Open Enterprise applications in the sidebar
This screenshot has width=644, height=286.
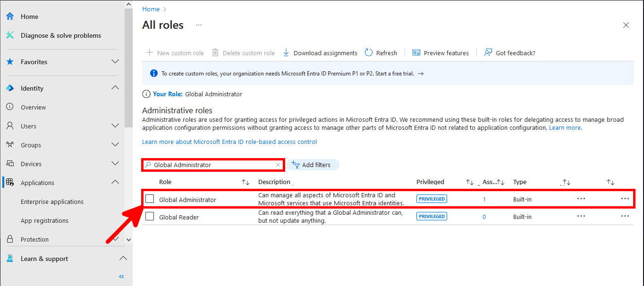tap(51, 201)
